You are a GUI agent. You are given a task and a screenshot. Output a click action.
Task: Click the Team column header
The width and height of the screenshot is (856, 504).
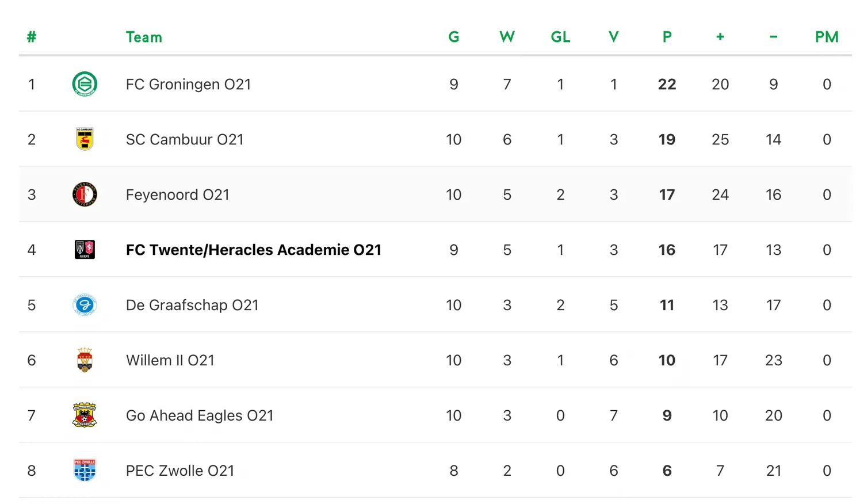[144, 37]
